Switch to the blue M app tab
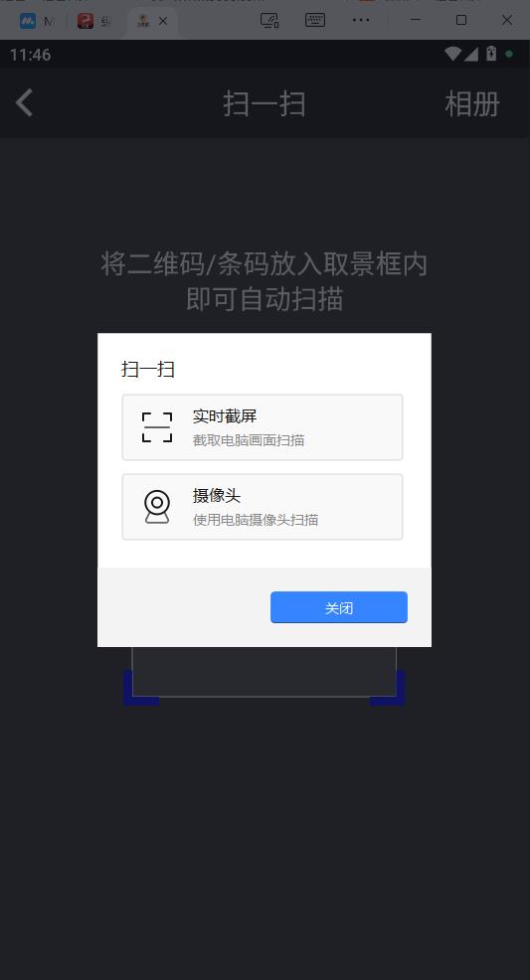The width and height of the screenshot is (530, 980). tap(28, 21)
